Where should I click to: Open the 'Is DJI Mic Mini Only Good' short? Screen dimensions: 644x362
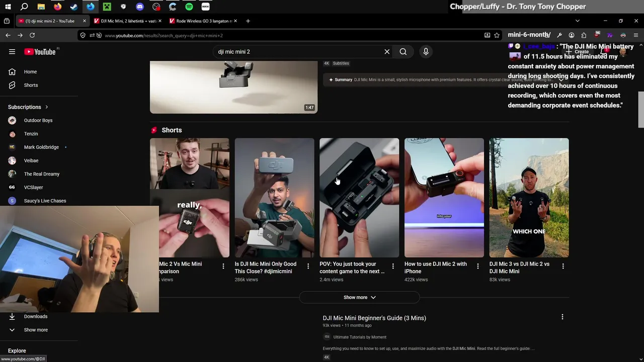click(x=274, y=198)
